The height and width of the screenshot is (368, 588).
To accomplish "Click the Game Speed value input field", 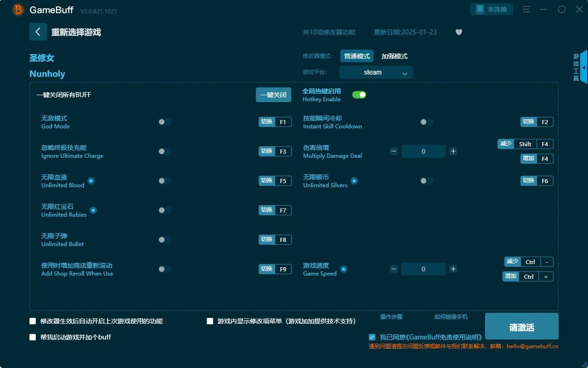I will tap(423, 269).
